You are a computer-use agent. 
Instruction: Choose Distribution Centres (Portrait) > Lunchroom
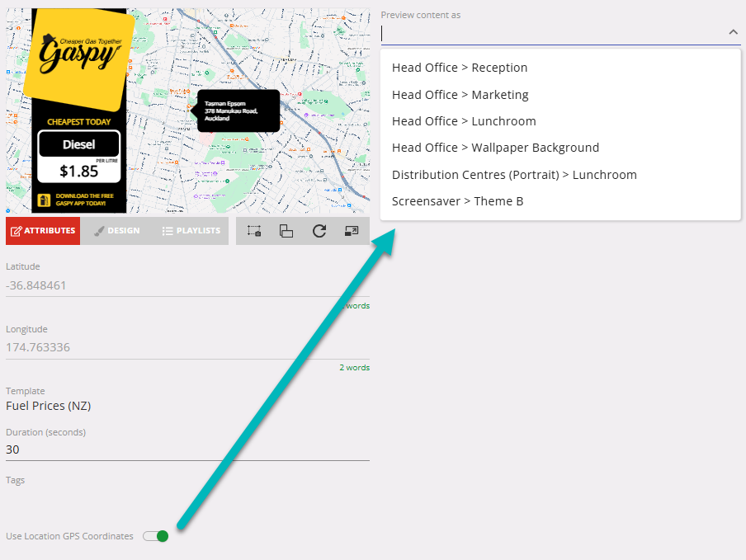pyautogui.click(x=514, y=175)
